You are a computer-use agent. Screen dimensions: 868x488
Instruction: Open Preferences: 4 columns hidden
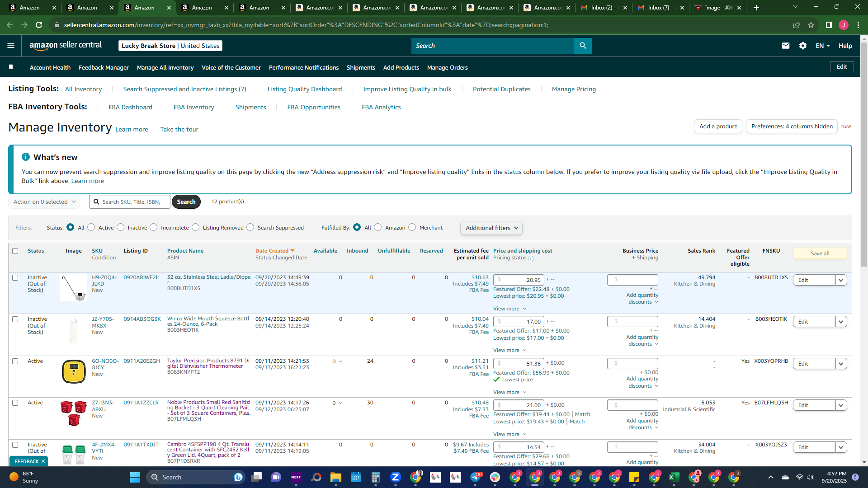(792, 127)
